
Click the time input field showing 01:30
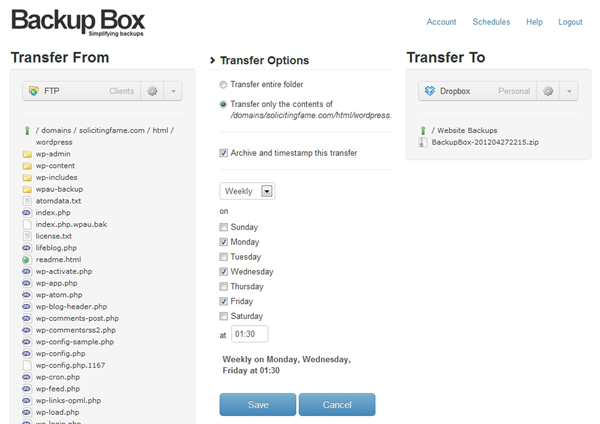pos(249,334)
